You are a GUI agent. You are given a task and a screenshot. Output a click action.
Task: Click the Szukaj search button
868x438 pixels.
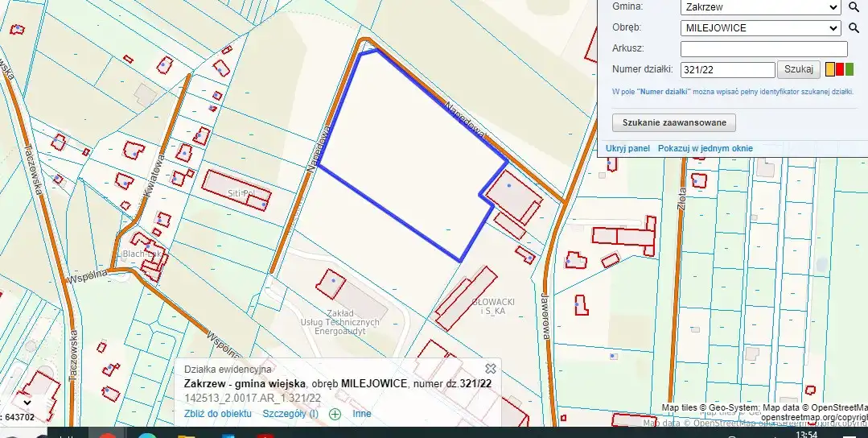click(799, 69)
